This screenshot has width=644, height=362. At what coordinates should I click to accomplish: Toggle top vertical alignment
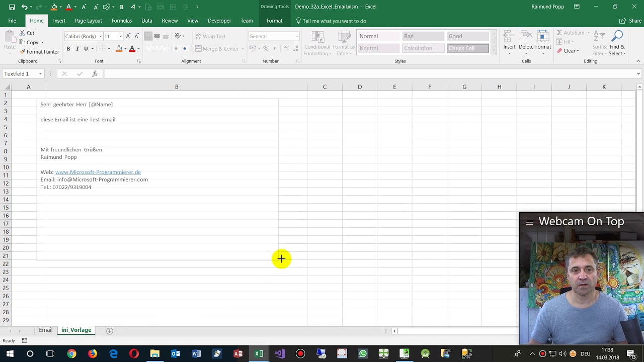point(148,36)
